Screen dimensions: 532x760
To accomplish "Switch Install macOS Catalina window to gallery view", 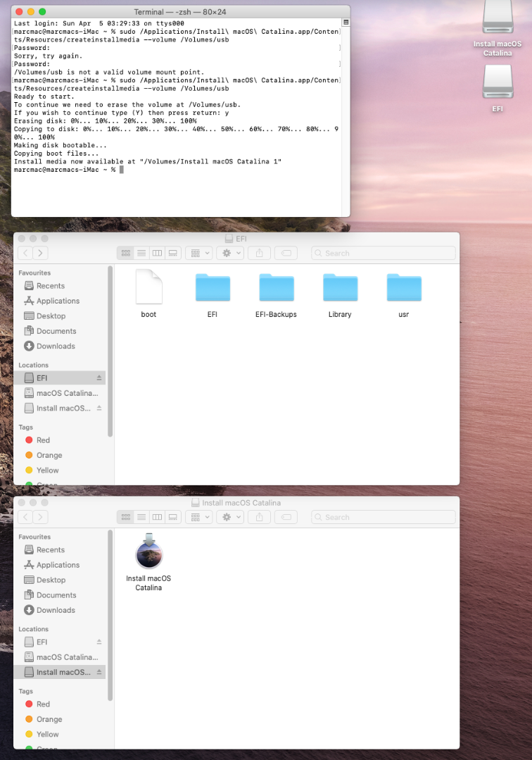I will (173, 517).
